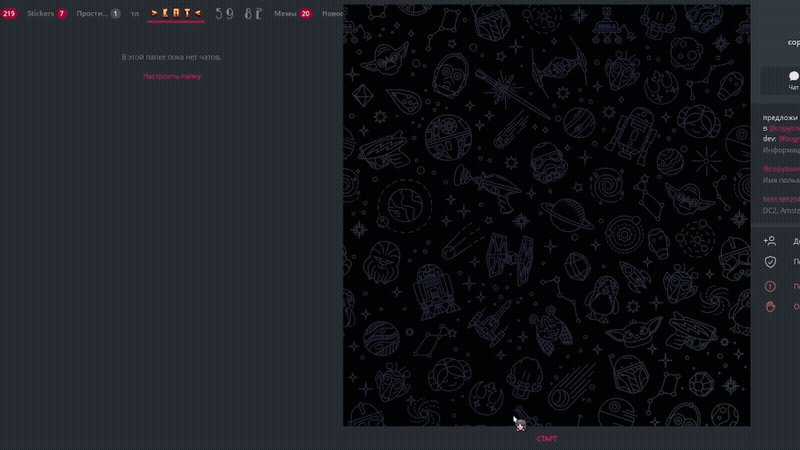Select the >КПТ< folder tab

(x=176, y=14)
